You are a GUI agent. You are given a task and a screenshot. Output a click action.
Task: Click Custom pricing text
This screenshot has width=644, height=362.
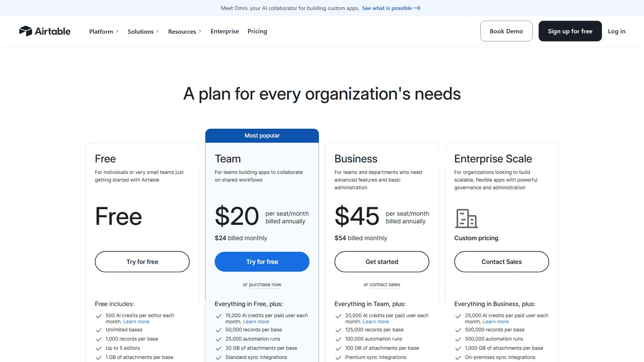point(476,238)
